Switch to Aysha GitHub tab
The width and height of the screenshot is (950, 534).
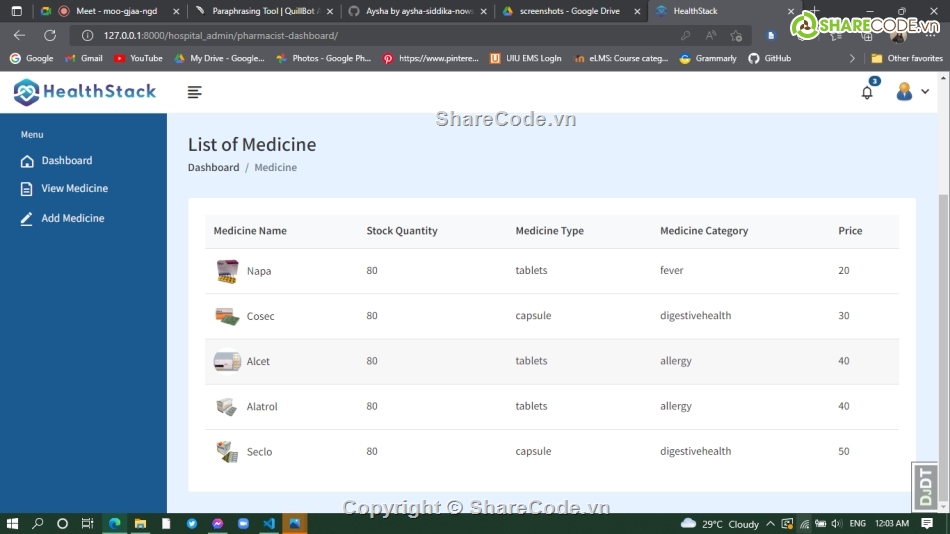418,11
